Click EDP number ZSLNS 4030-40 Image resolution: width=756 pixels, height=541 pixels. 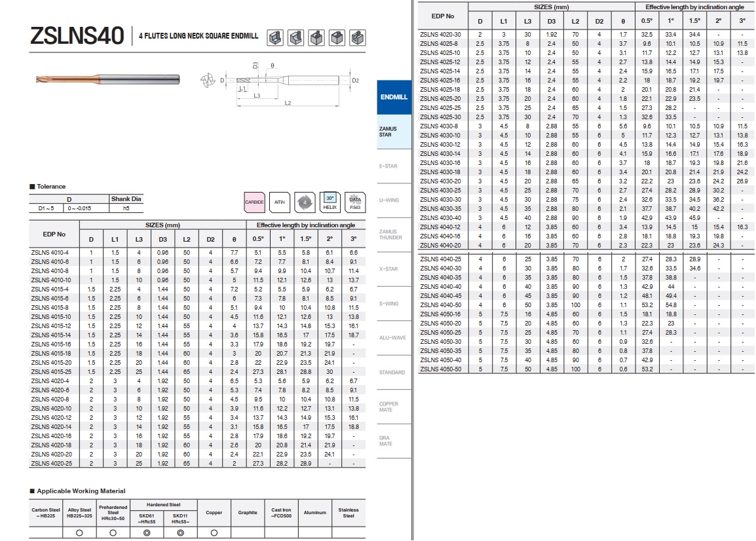point(440,218)
